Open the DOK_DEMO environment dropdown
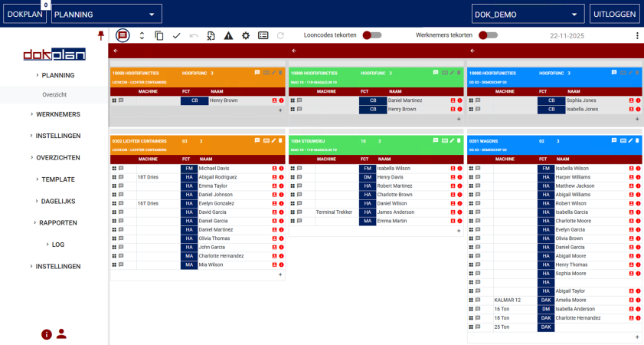This screenshot has width=644, height=345. pyautogui.click(x=528, y=15)
